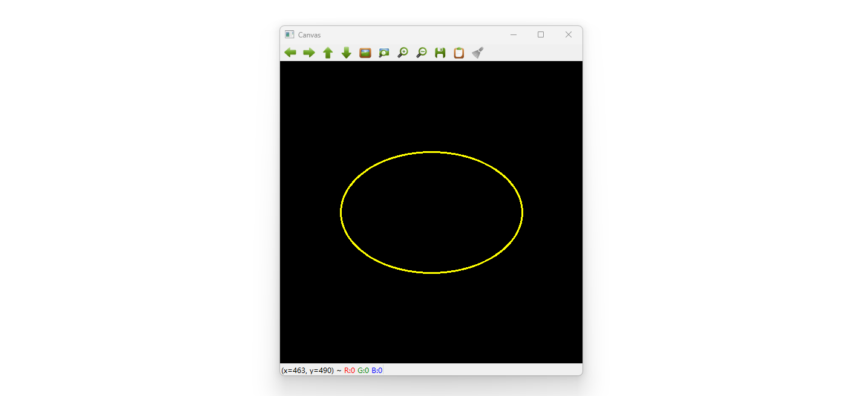
Task: Minimize the Canvas window
Action: pos(514,35)
